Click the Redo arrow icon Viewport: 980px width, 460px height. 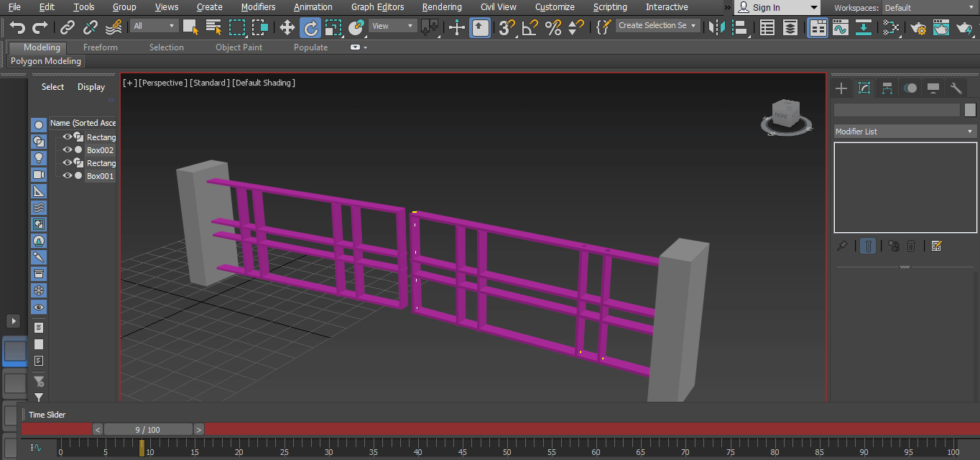[x=40, y=27]
